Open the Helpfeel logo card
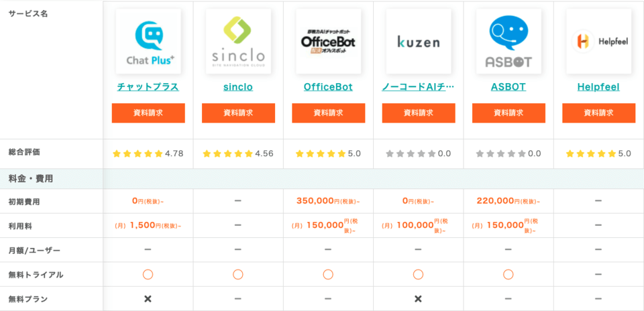This screenshot has height=311, width=644. pyautogui.click(x=599, y=42)
